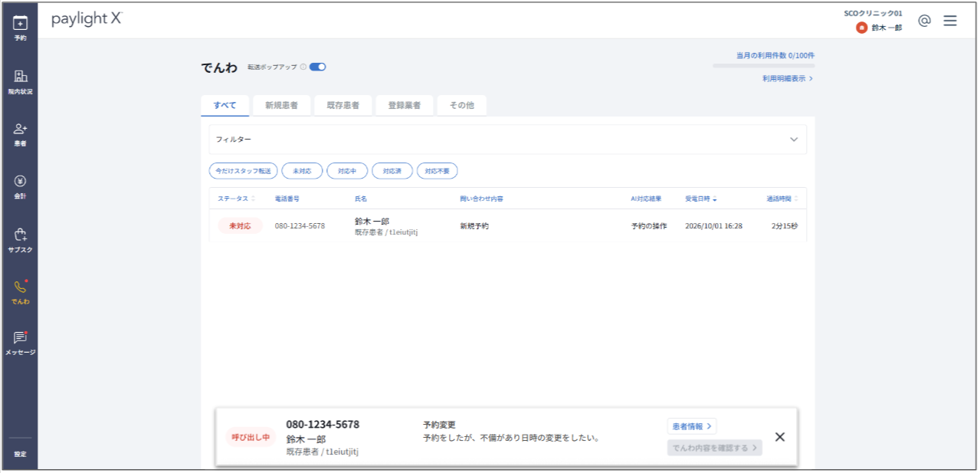Click でんわ内容を確認する button
Viewport: 980px width, 473px height.
715,448
